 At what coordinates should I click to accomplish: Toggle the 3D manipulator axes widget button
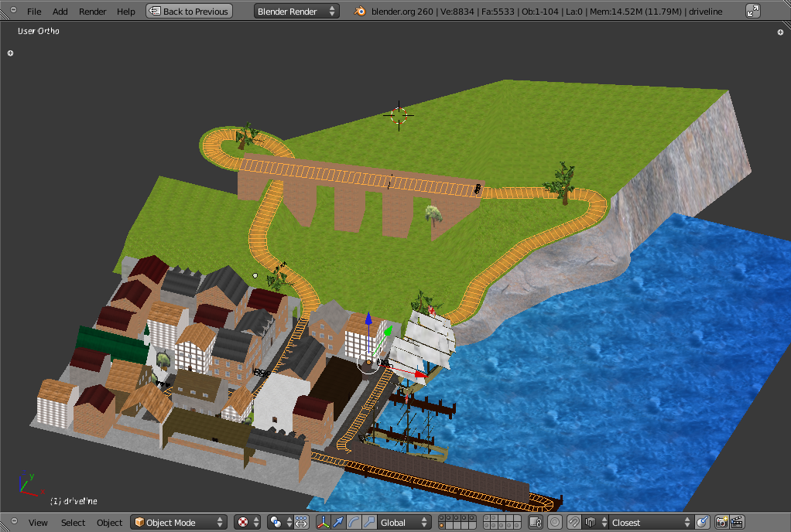tap(323, 523)
